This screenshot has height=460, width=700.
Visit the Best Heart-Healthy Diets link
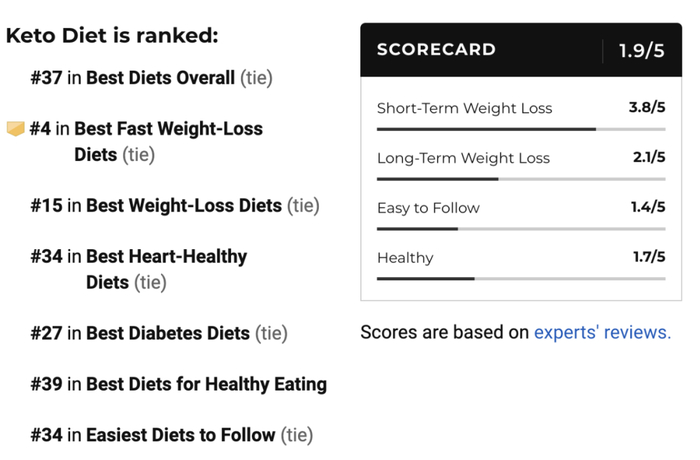[x=166, y=257]
